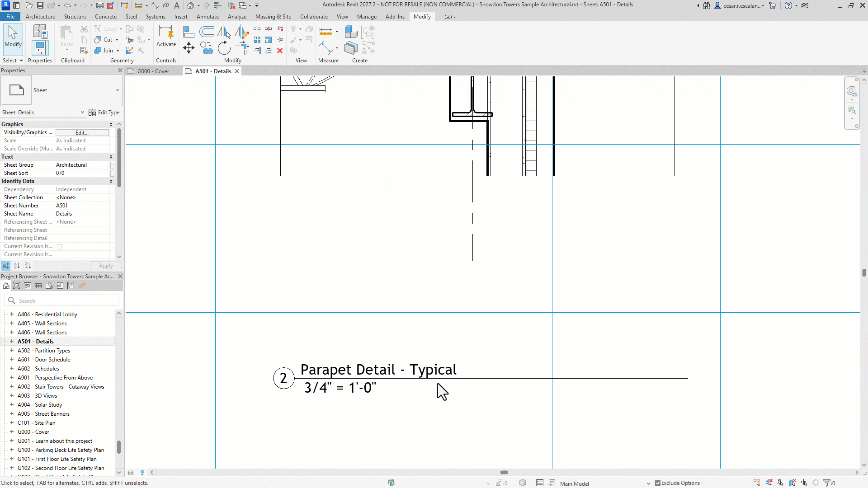Choose the Offset tool
The width and height of the screenshot is (868, 488).
tap(207, 32)
